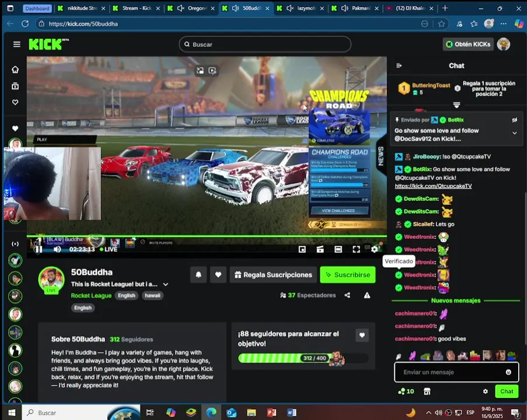This screenshot has height=420, width=527.
Task: Click the hawaii tag
Action: pyautogui.click(x=152, y=295)
